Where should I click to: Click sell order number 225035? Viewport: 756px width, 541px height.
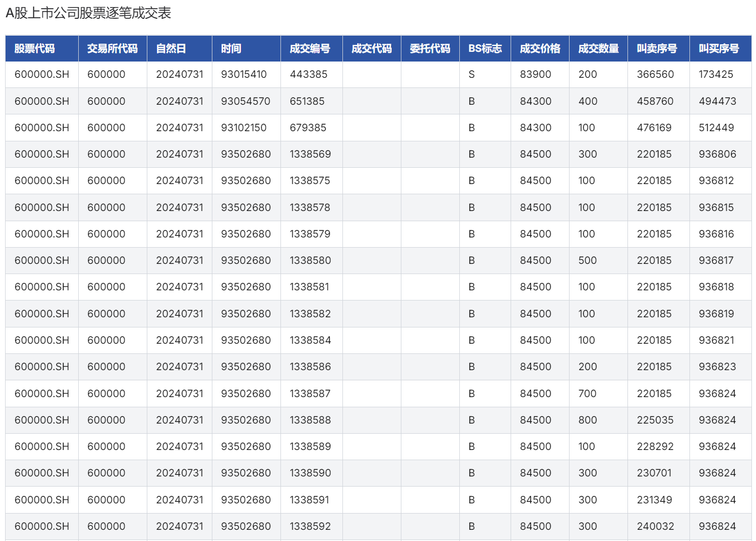click(655, 420)
